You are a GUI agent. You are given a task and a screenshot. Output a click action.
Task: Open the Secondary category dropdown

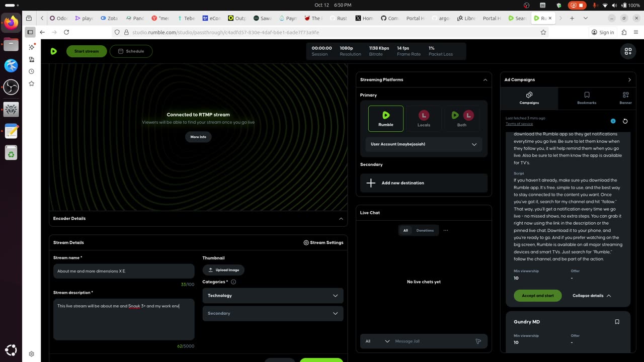tap(273, 313)
